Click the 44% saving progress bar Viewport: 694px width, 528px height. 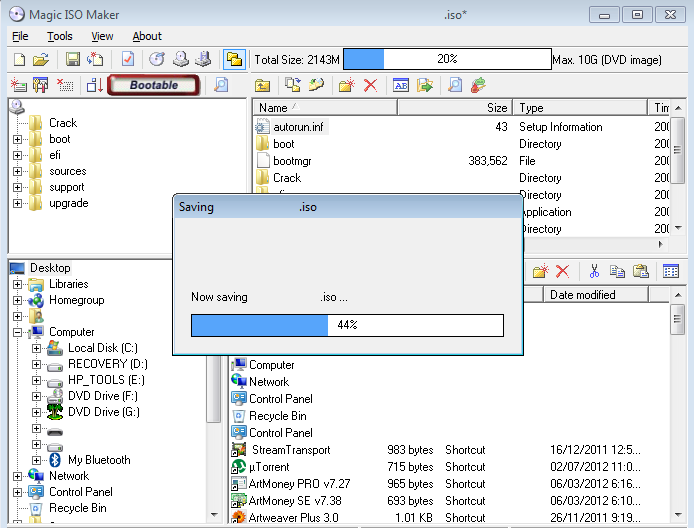pos(347,325)
